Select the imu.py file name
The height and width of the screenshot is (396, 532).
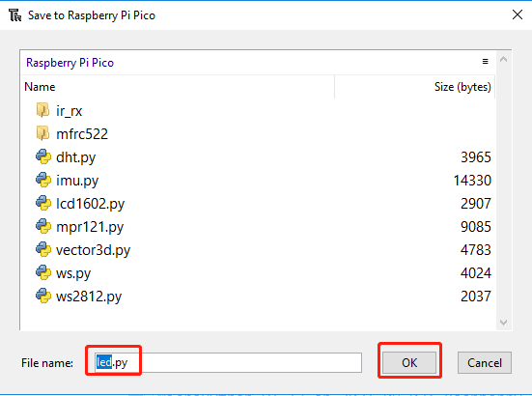[x=77, y=181]
